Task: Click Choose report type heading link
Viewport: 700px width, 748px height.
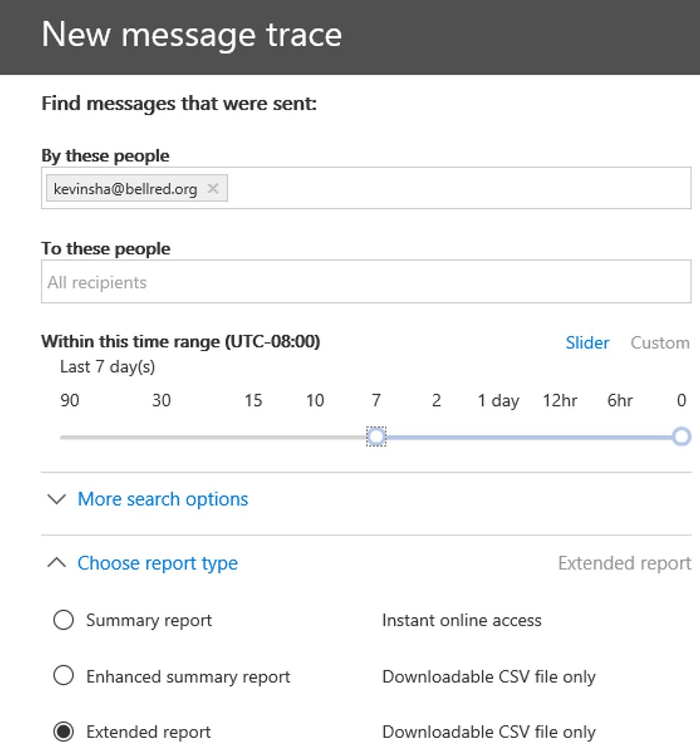Action: click(x=157, y=563)
